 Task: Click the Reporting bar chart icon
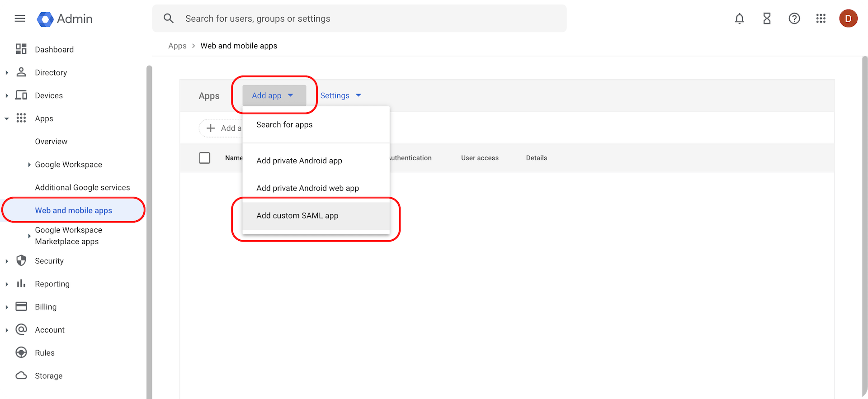21,284
